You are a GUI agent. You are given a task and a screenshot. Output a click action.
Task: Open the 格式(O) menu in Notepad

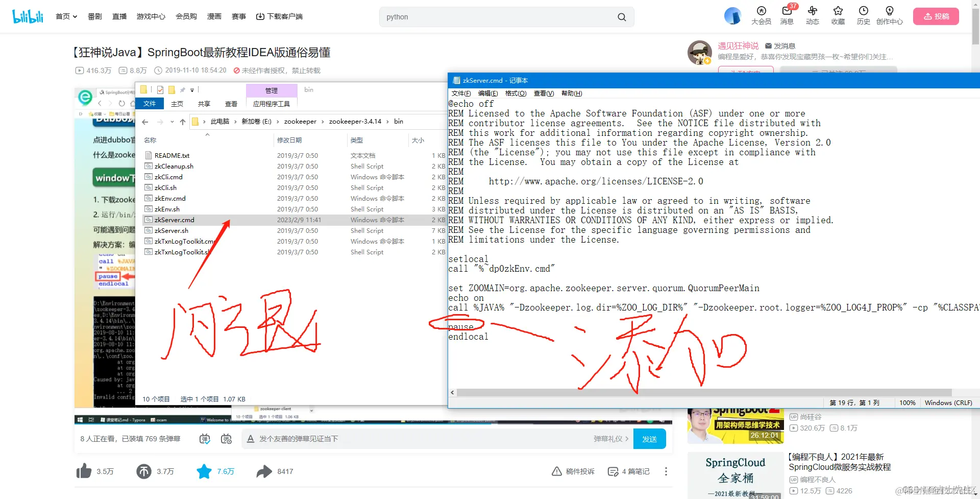(516, 93)
